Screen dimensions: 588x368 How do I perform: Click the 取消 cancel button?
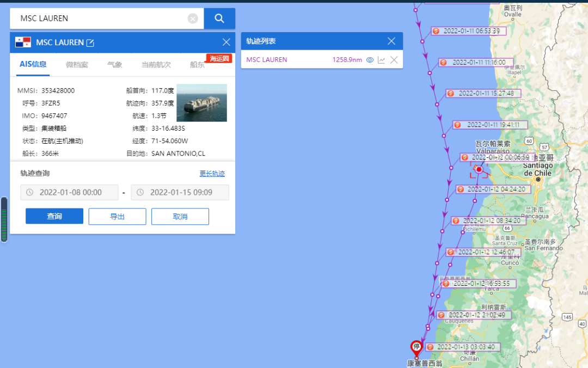(180, 217)
